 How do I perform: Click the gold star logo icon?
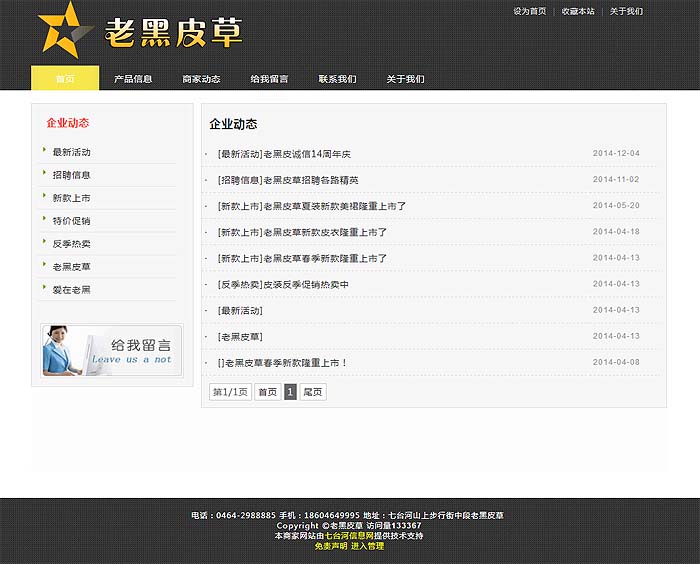click(x=62, y=30)
